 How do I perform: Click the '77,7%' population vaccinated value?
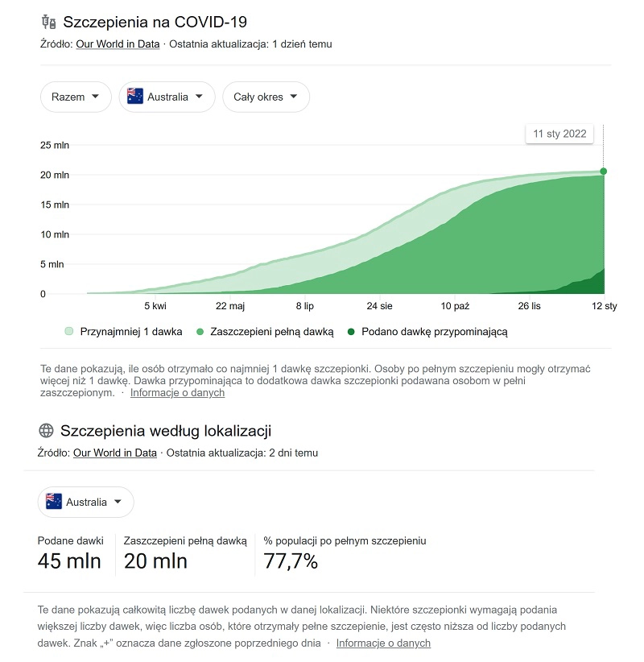point(291,561)
